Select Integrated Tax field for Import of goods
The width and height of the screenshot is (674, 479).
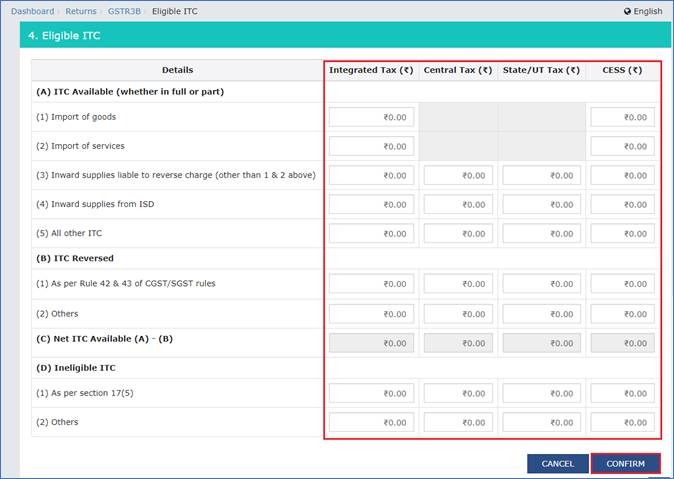tap(371, 117)
